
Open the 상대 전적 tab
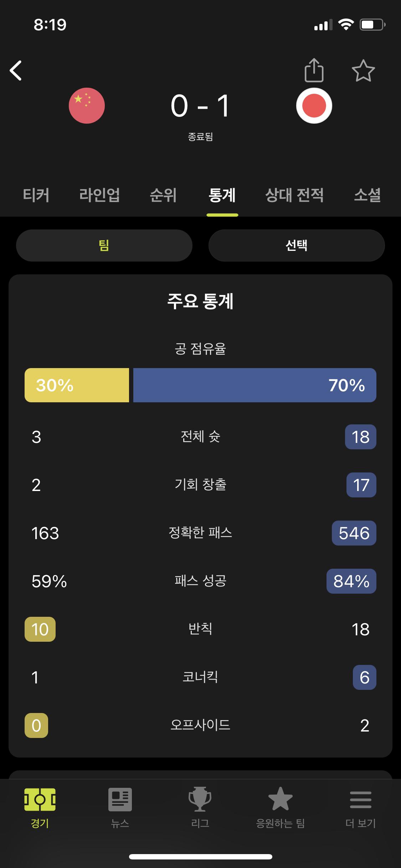click(294, 195)
